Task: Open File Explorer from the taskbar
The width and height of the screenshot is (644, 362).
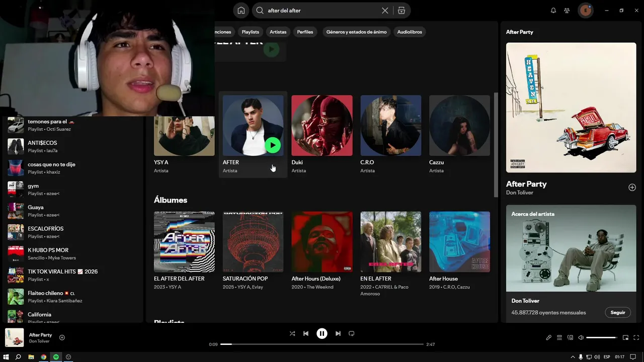Action: tap(31, 357)
